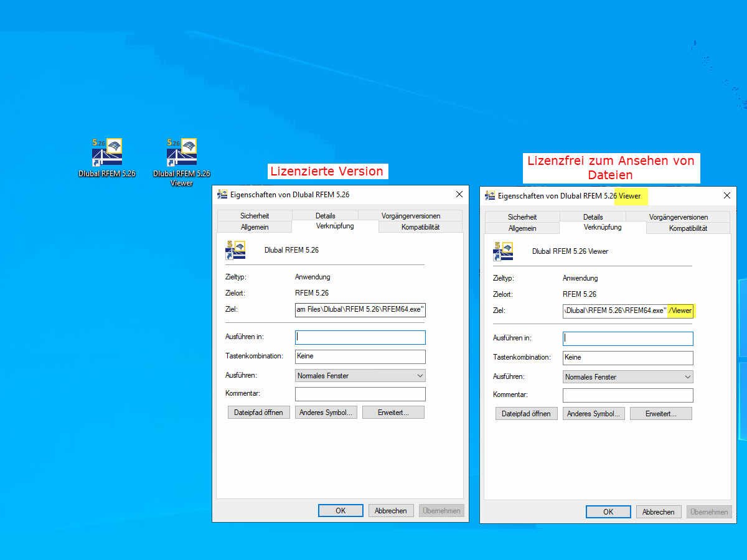The width and height of the screenshot is (747, 560).
Task: Expand Ausführen dropdown in the Viewer window
Action: [x=628, y=377]
